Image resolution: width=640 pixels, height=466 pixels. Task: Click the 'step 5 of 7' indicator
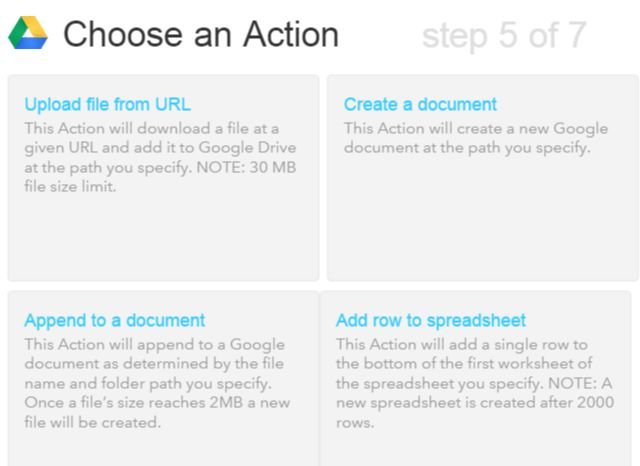504,35
